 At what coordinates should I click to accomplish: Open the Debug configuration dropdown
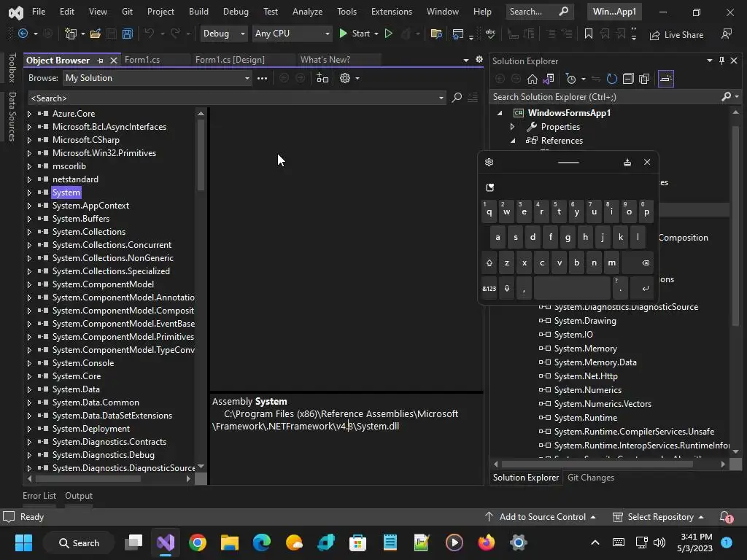[223, 34]
